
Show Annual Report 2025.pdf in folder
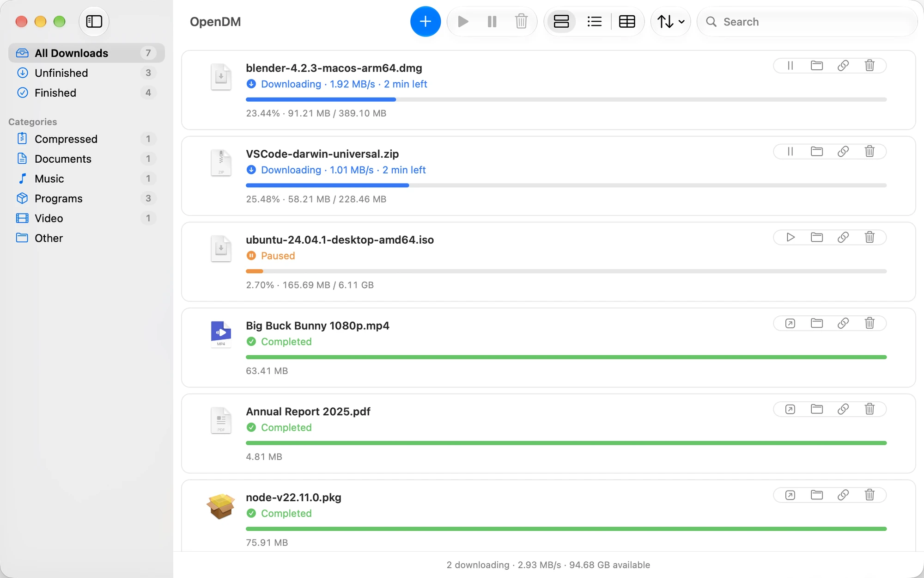[817, 409]
